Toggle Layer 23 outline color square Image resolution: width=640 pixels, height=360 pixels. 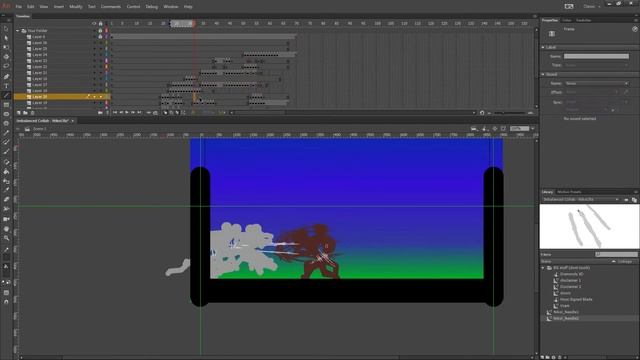click(107, 61)
